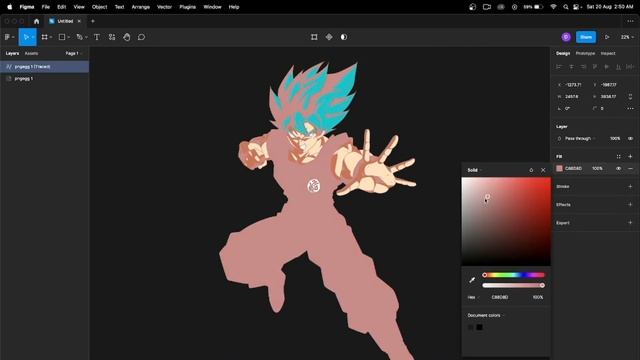Click the hue slider in color picker
The image size is (640, 360).
tap(513, 275)
